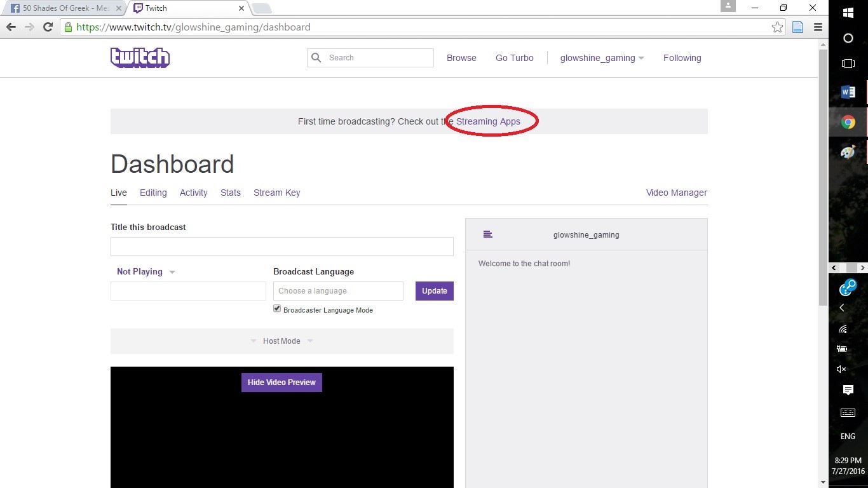Click Chrome taskbar icon

click(x=848, y=123)
